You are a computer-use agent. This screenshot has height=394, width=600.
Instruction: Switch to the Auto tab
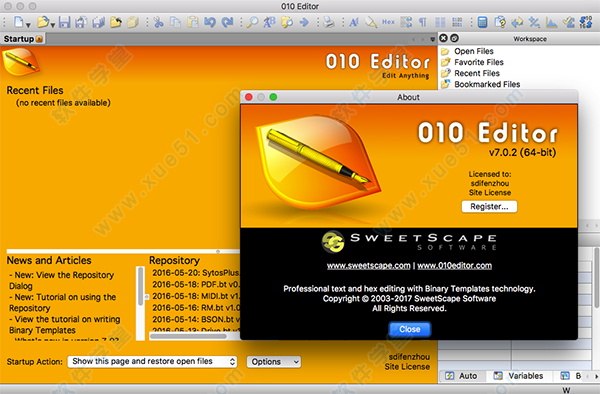461,376
